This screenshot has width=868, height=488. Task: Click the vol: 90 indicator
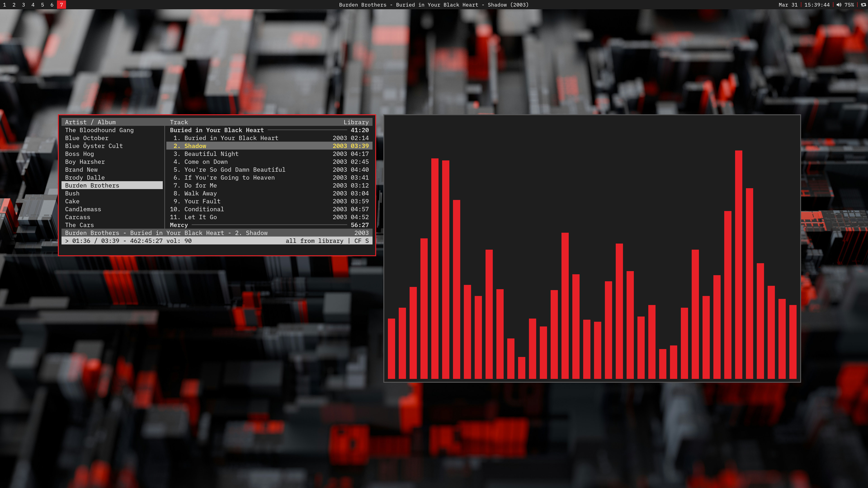(x=179, y=241)
